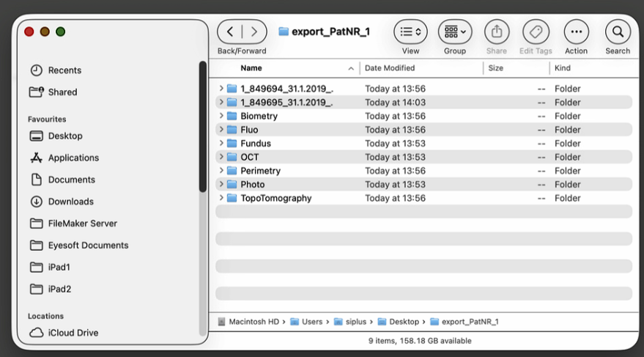The height and width of the screenshot is (357, 644).
Task: Open the Action menu icon
Action: 577,32
